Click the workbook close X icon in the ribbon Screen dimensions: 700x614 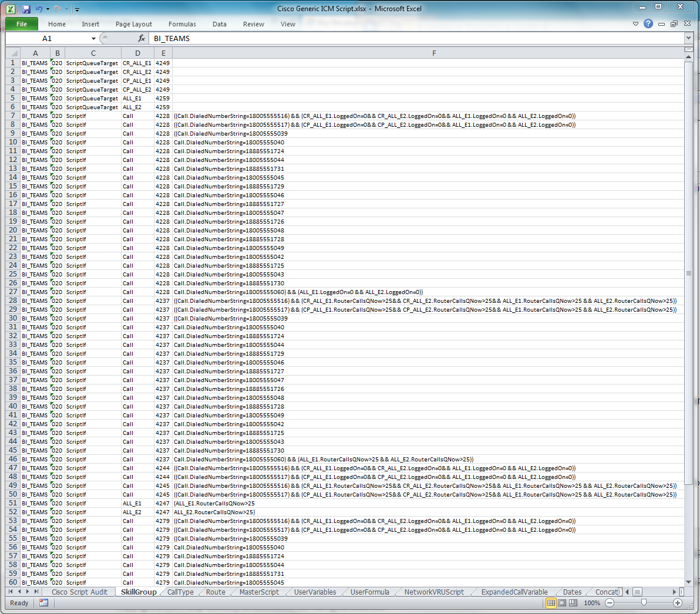[x=688, y=23]
